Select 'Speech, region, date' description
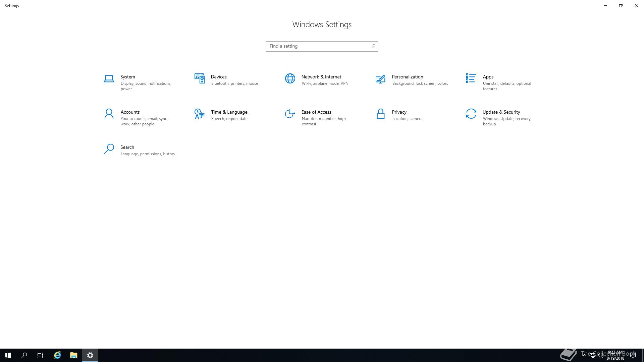The width and height of the screenshot is (644, 362). 229,119
